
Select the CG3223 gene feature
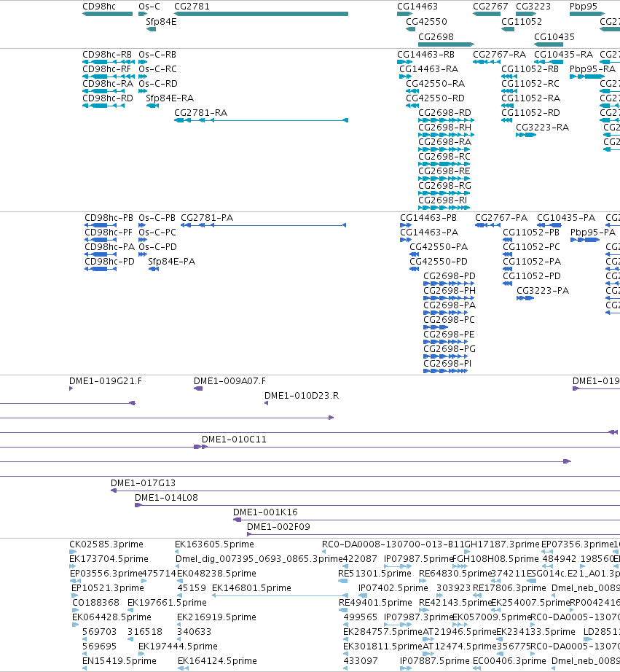pyautogui.click(x=526, y=14)
